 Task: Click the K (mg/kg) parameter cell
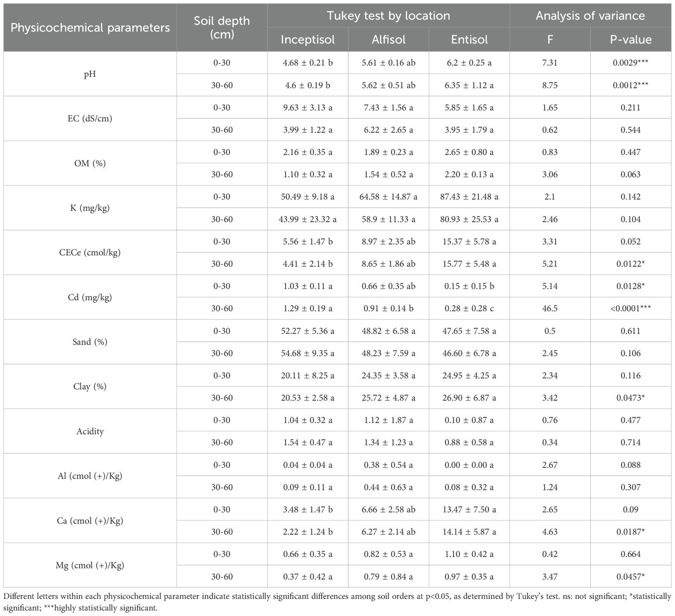[x=90, y=208]
